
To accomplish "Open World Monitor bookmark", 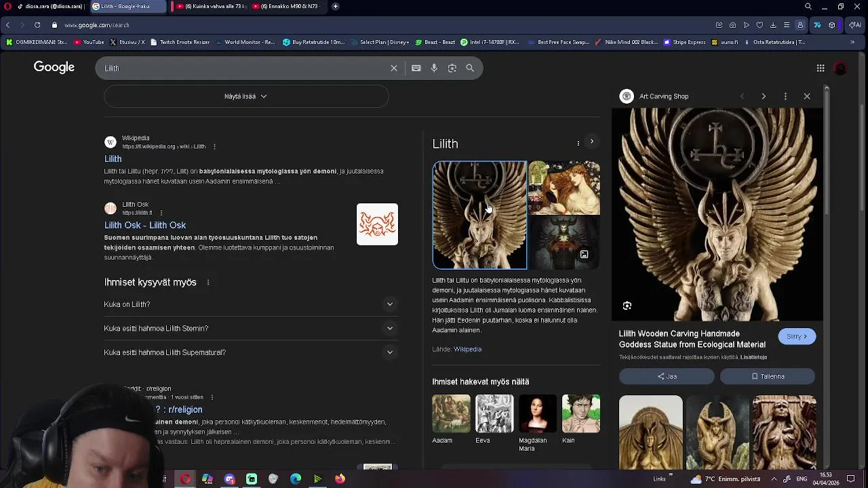I will pos(245,42).
